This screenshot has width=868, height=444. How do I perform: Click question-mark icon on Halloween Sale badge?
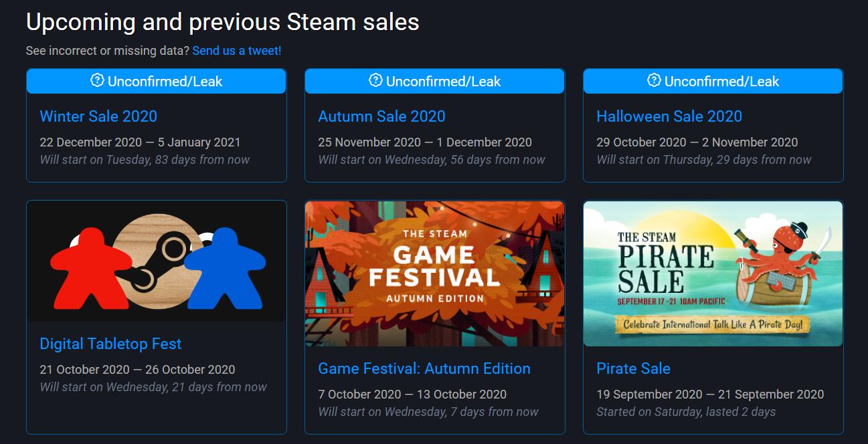655,81
